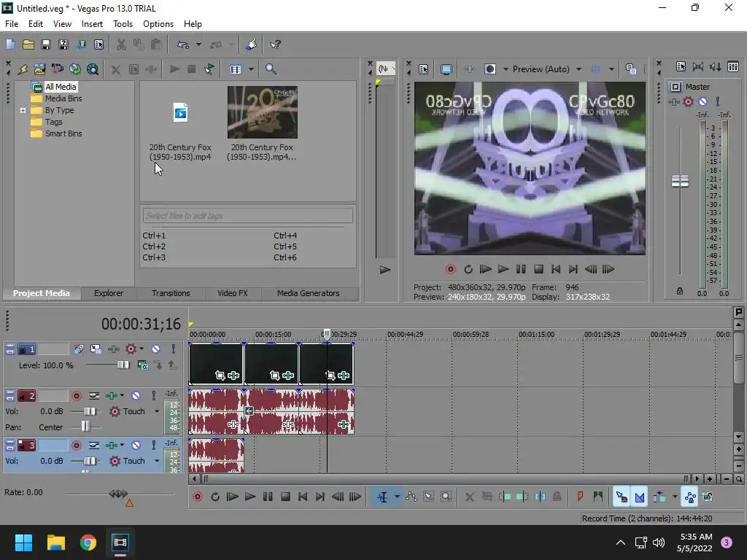The height and width of the screenshot is (560, 747).
Task: Click the Undo arrow icon
Action: (183, 44)
